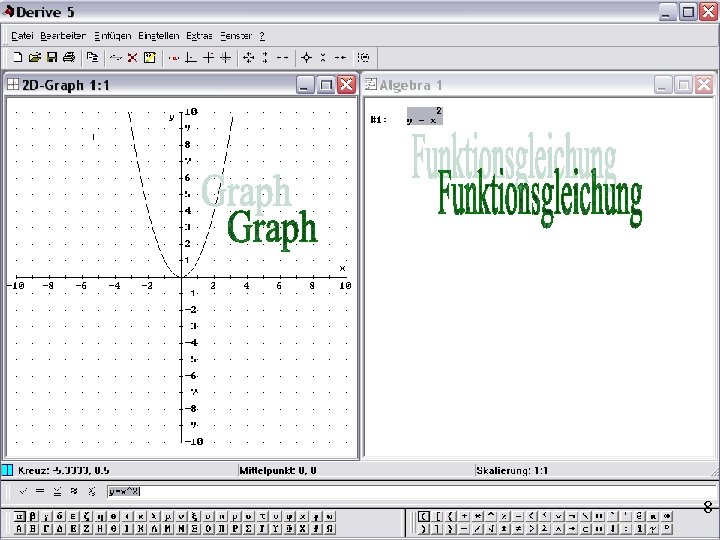
Task: Click the plus sign symbol button
Action: (464, 516)
